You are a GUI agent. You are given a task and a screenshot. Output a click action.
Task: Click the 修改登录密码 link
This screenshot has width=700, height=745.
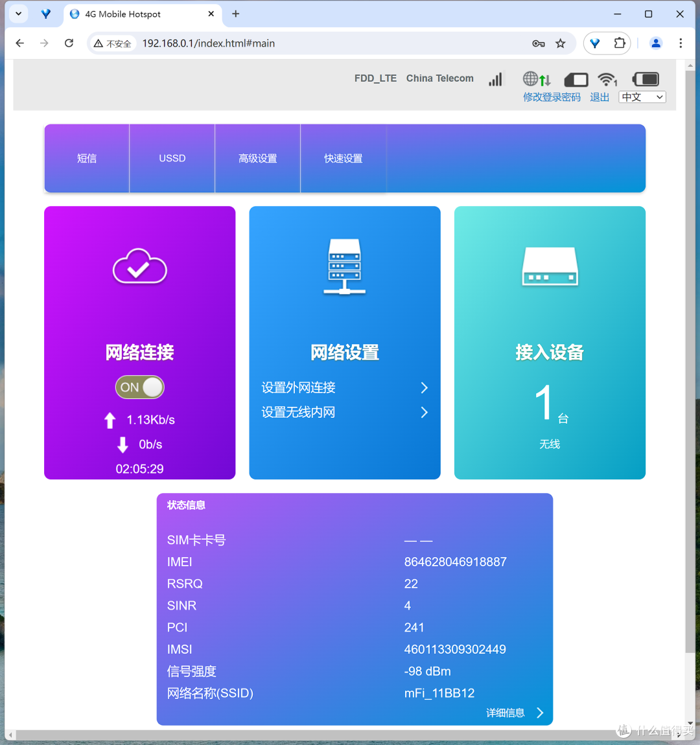552,97
